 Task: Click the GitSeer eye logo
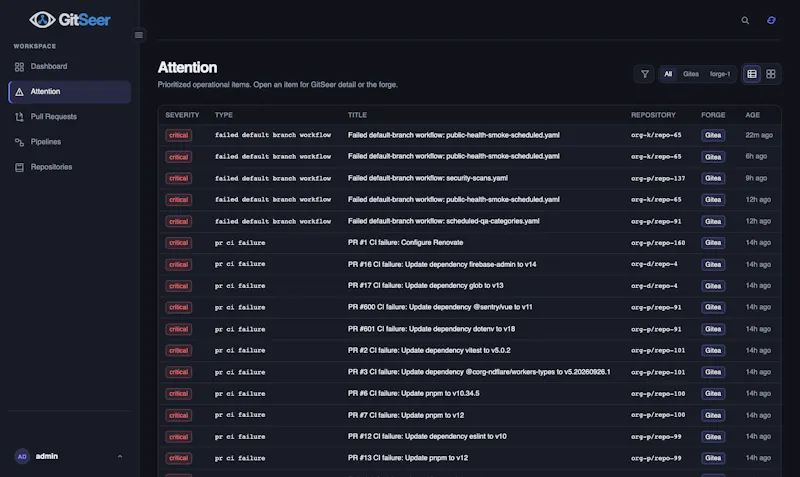[42, 20]
